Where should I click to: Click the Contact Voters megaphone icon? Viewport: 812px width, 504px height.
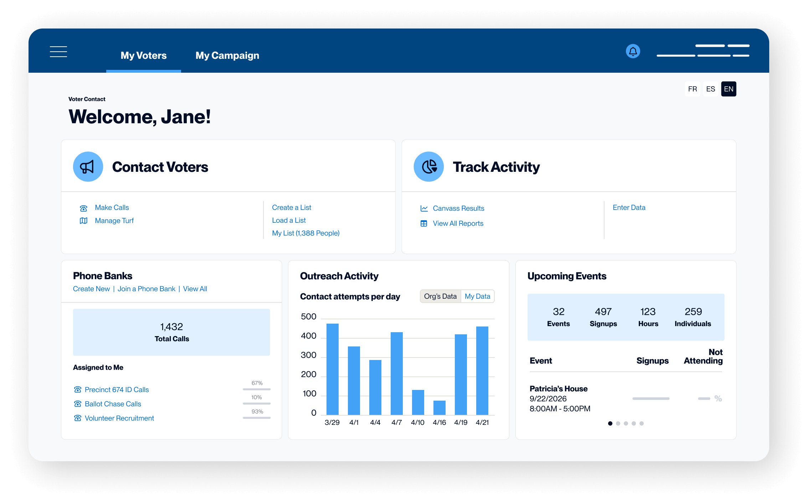[88, 167]
